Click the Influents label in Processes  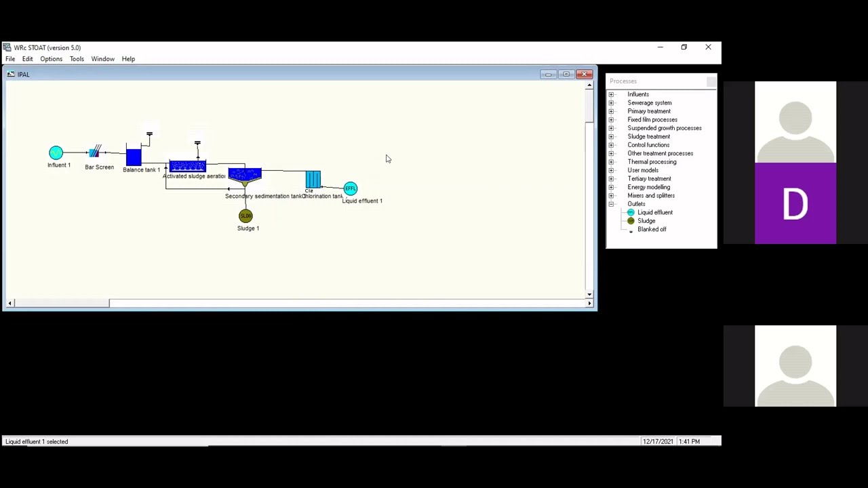coord(638,94)
